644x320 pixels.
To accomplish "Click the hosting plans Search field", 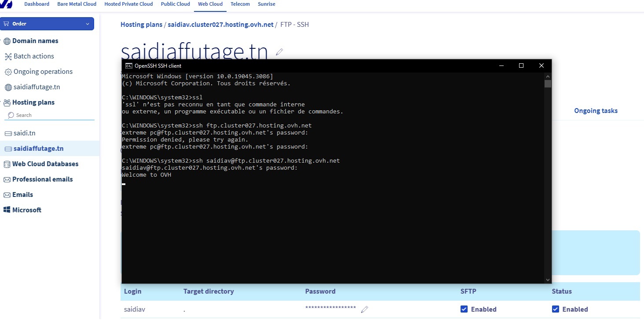I will tap(53, 115).
